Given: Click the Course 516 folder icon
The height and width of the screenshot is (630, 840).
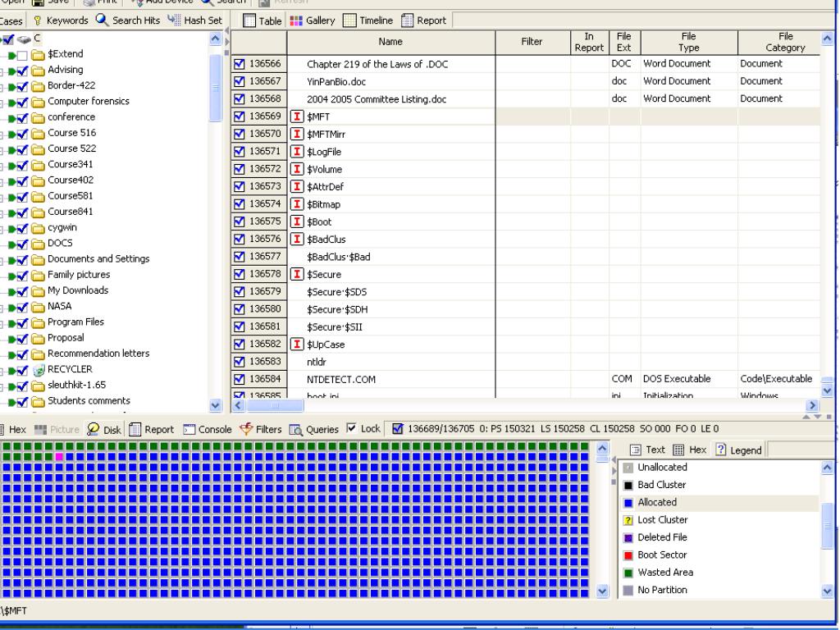Looking at the screenshot, I should click(38, 134).
